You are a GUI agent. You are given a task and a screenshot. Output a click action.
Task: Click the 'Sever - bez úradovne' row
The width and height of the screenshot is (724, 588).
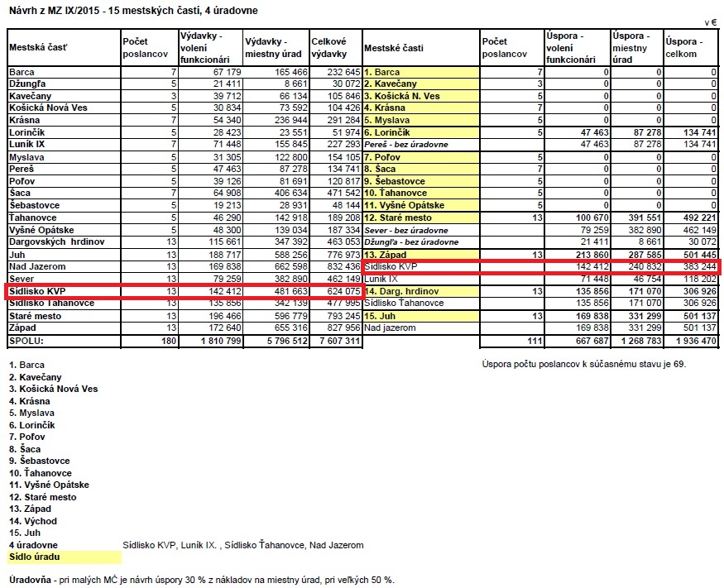click(406, 230)
